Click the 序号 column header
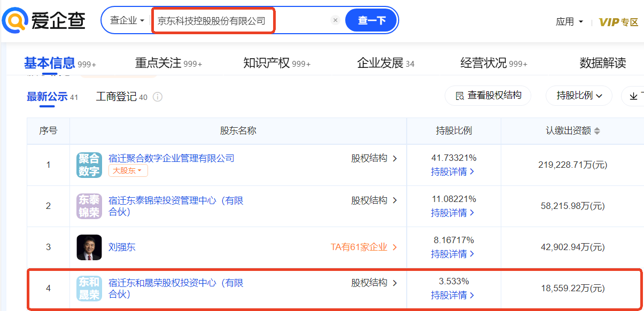Viewport: 644px width, 311px height. tap(48, 131)
